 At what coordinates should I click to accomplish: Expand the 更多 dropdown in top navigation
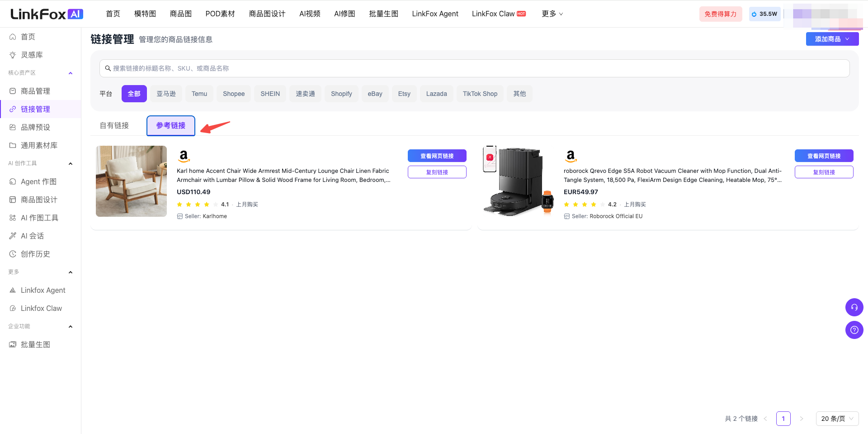pos(552,14)
